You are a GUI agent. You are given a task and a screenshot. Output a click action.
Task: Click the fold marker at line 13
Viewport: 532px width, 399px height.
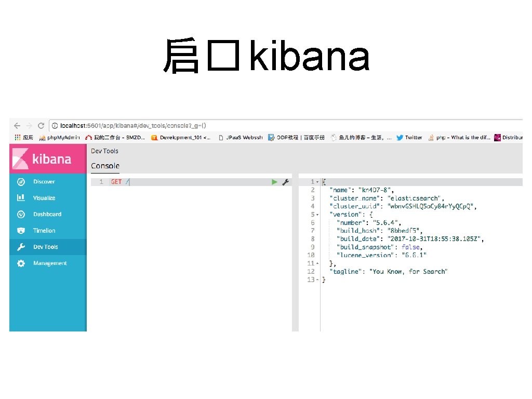pyautogui.click(x=317, y=280)
